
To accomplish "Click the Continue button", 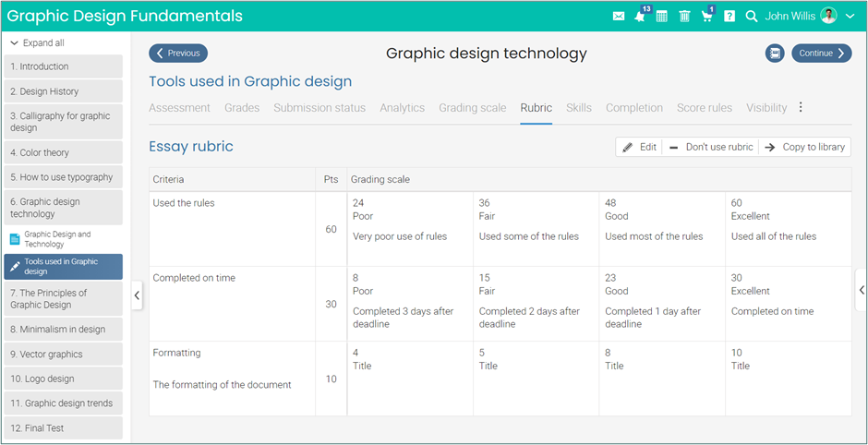I will pos(821,54).
